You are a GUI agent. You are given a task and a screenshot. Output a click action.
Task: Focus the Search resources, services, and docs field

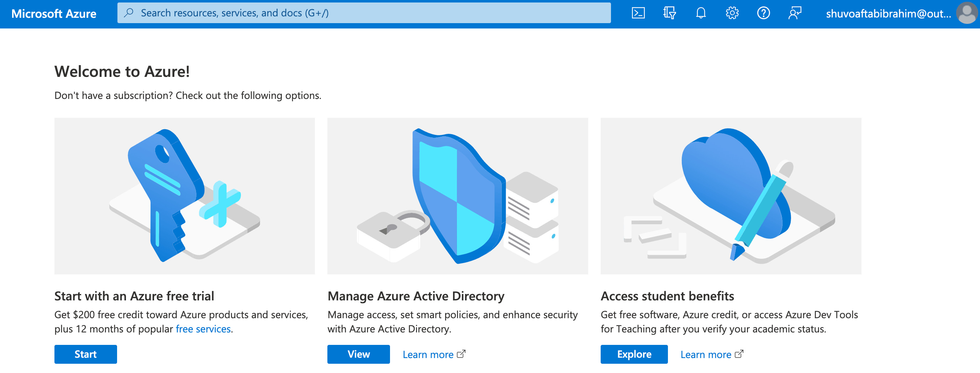pyautogui.click(x=364, y=13)
